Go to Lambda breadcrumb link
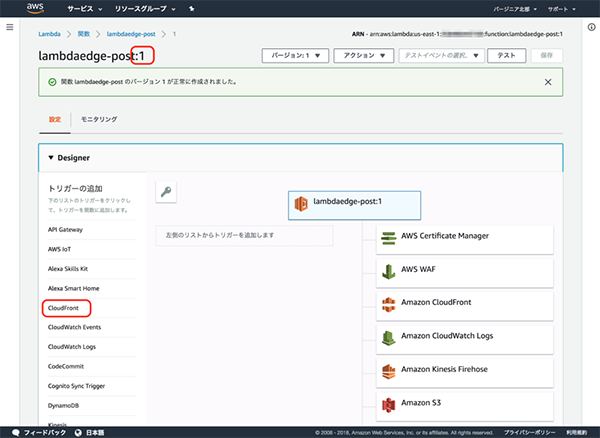This screenshot has height=438, width=600. pos(49,34)
